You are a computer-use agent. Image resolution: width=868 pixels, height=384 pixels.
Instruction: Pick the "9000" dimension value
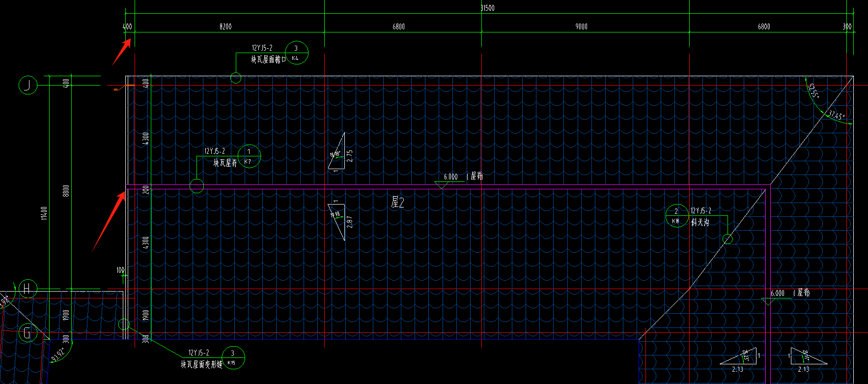581,27
